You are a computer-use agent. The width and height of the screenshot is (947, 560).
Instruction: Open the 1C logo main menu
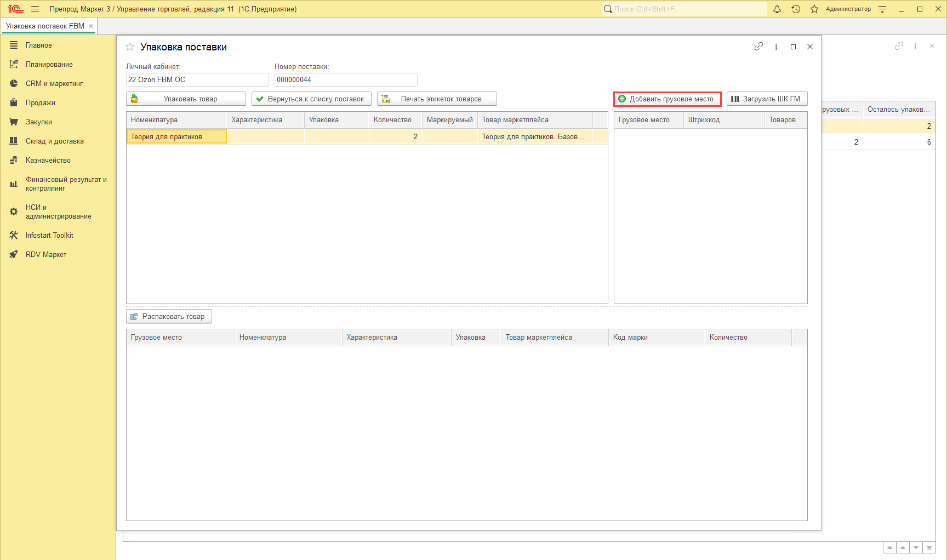(15, 9)
